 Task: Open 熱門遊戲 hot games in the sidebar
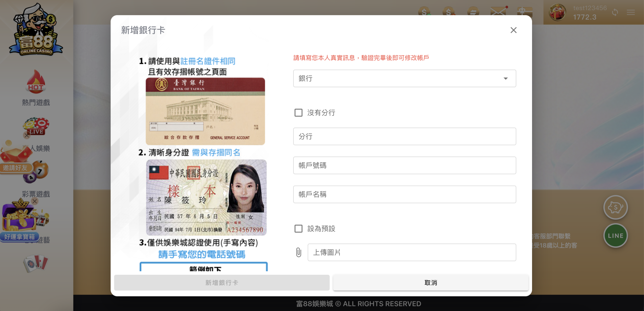36,88
